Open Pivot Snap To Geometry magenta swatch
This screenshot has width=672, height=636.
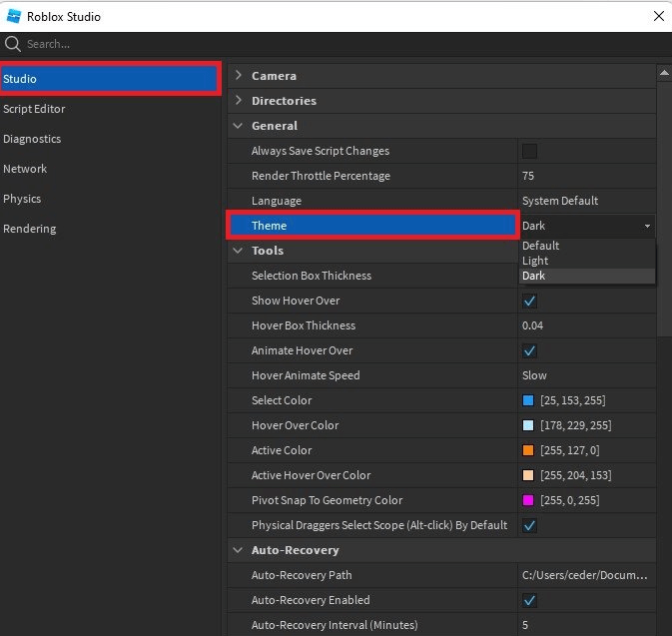point(528,500)
